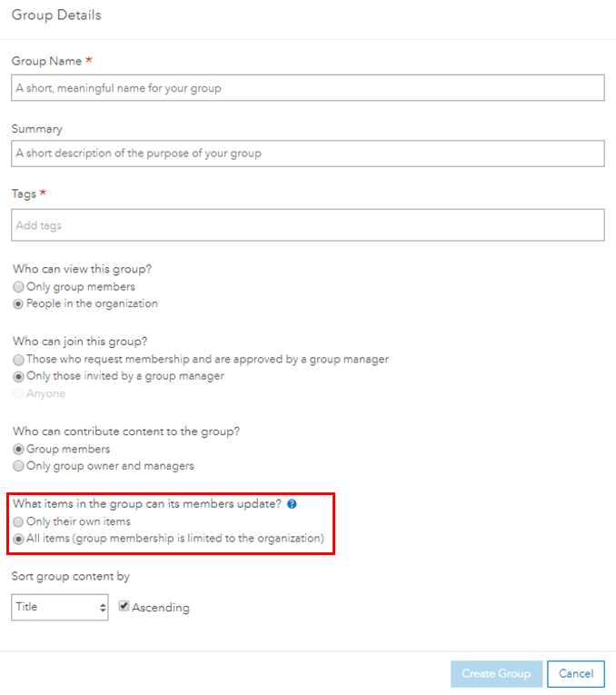Select the disabled Anyone radio option

click(x=18, y=393)
